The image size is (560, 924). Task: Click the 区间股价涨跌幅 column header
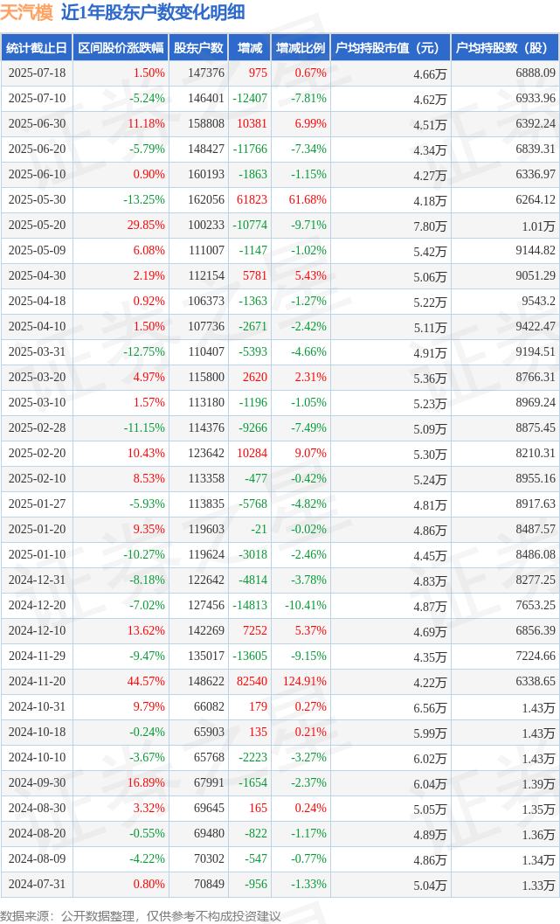[121, 48]
